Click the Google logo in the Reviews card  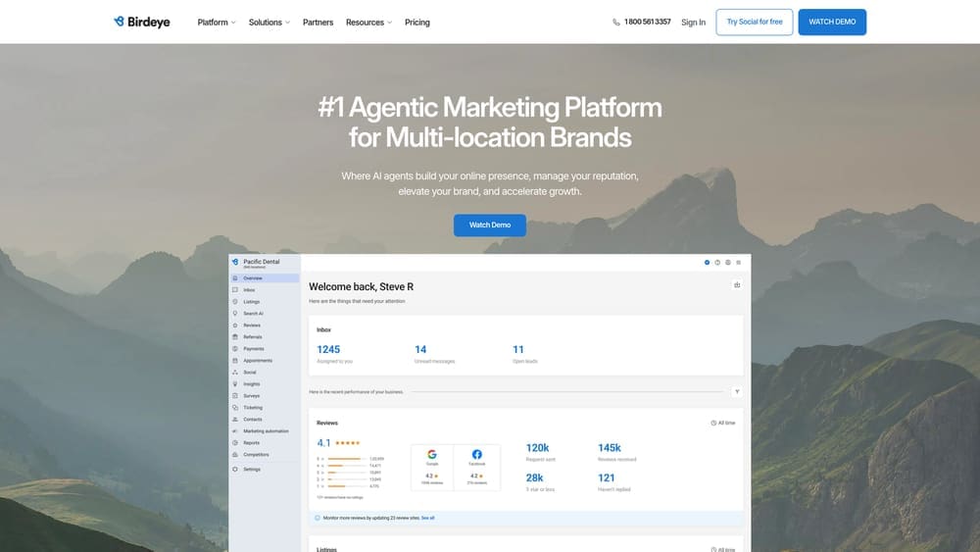click(x=431, y=455)
